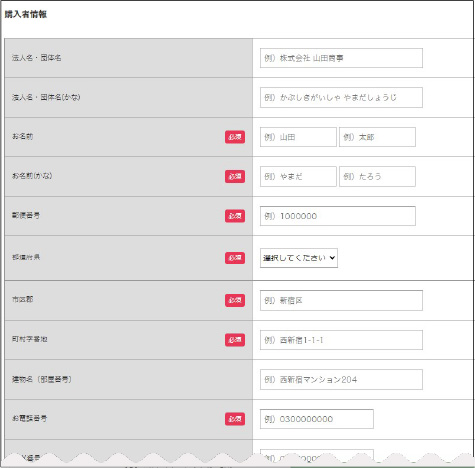Click the 必須 badge next to 郵便番号
Image resolution: width=475 pixels, height=468 pixels.
[235, 216]
